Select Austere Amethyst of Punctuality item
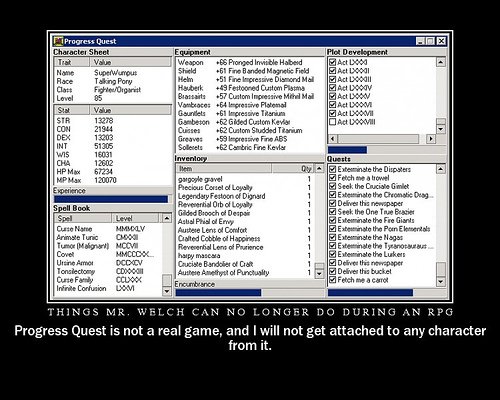 245,273
